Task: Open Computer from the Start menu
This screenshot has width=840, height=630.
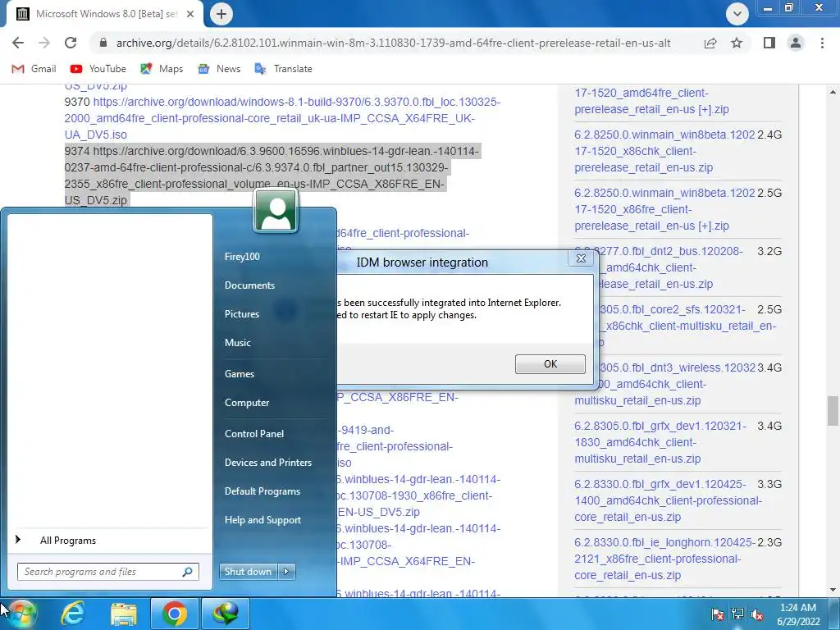Action: pyautogui.click(x=247, y=403)
